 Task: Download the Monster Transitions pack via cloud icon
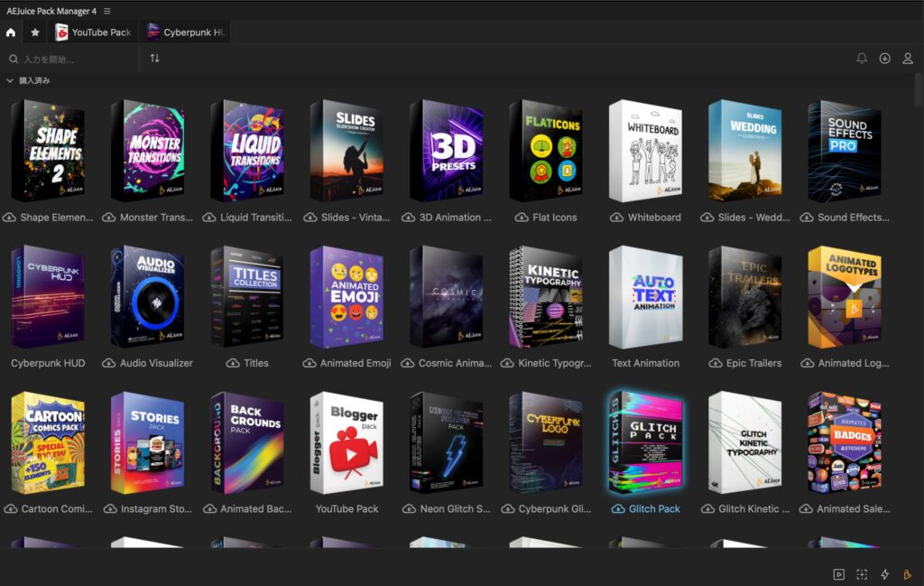coord(108,218)
